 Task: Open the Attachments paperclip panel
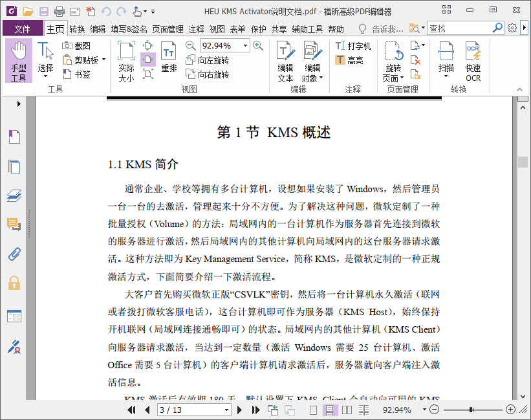[14, 254]
